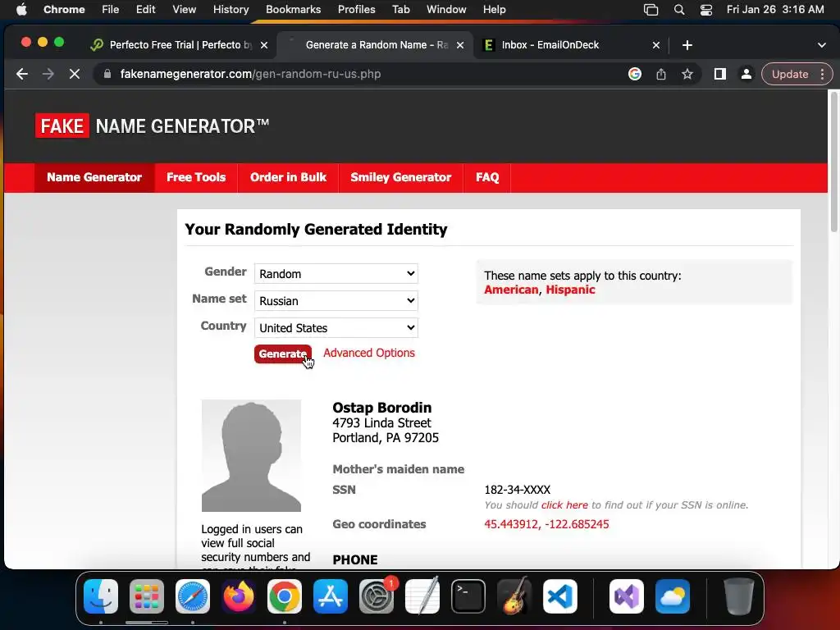Open the Bookmarks menu in menu bar

(x=293, y=10)
